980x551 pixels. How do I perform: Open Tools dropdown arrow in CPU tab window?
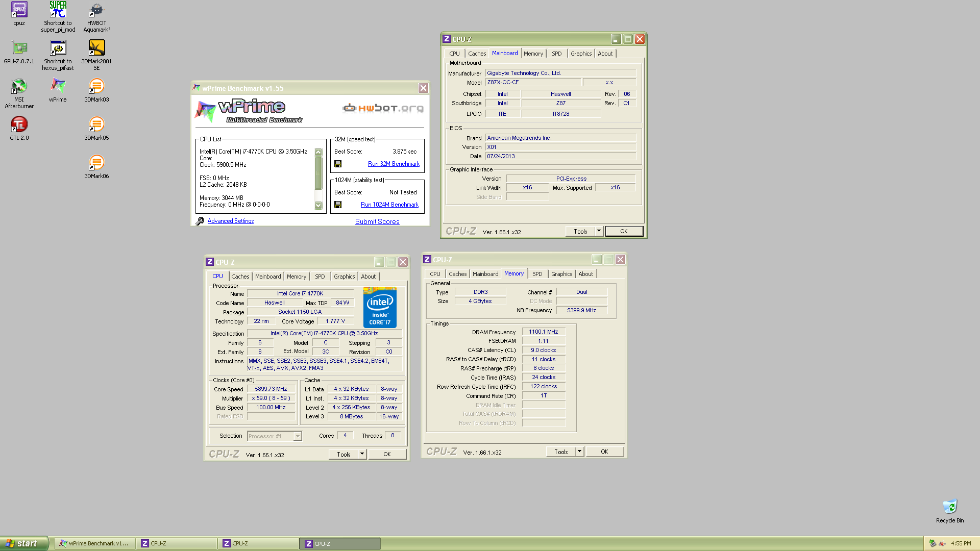click(362, 455)
